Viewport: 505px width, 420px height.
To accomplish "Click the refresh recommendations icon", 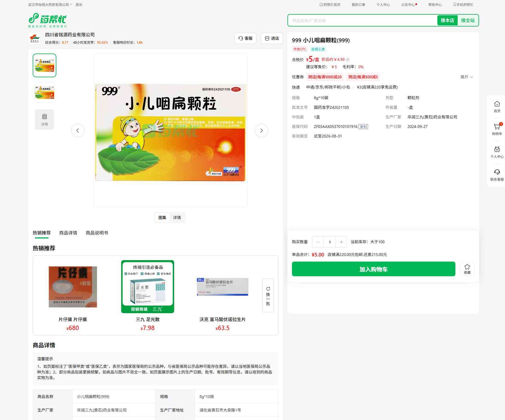I will tap(268, 289).
